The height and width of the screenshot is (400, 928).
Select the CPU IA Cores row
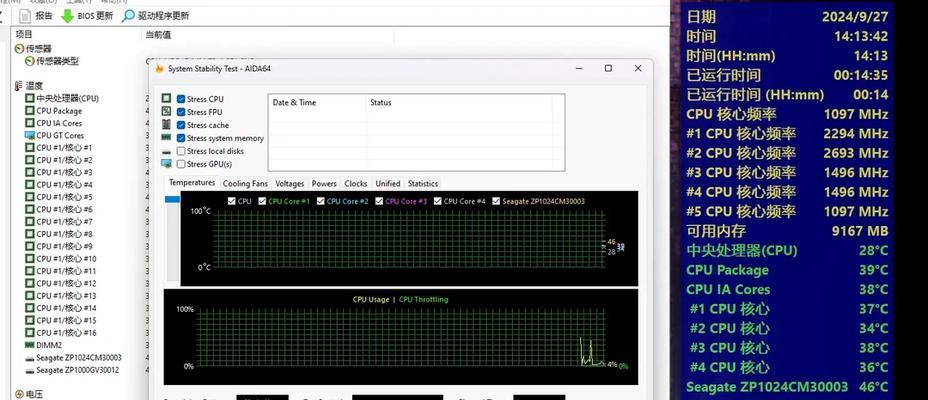tap(54, 123)
